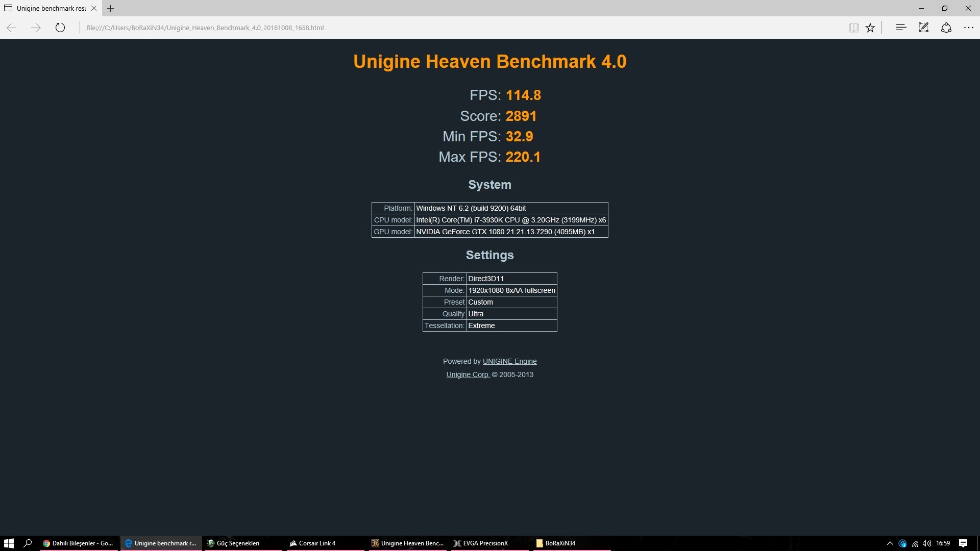This screenshot has width=980, height=551.
Task: Make a web note with pen icon
Action: 923,28
